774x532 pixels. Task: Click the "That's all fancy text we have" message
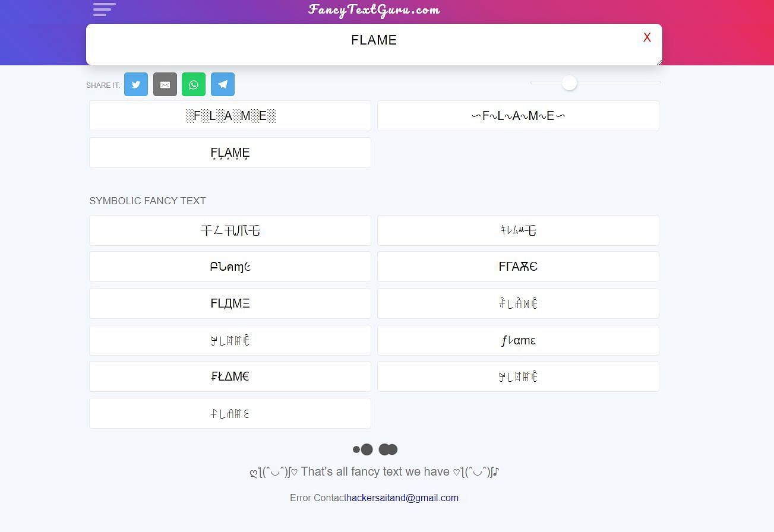(374, 472)
